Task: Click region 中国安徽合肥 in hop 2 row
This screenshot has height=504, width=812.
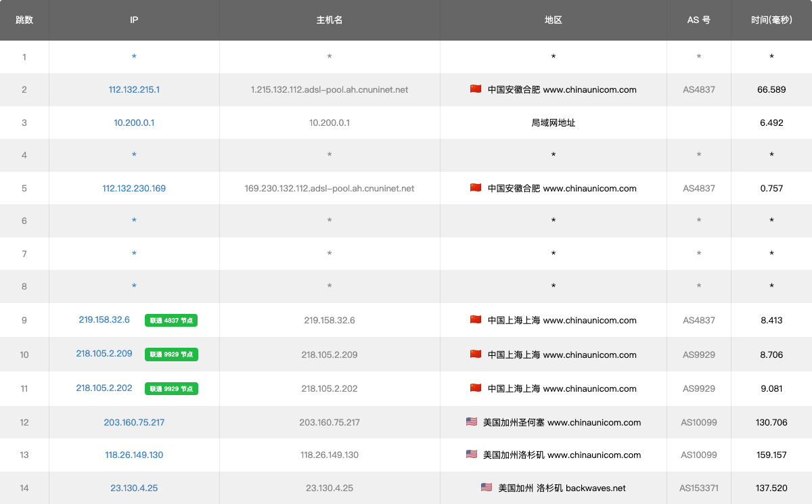Action: (514, 89)
